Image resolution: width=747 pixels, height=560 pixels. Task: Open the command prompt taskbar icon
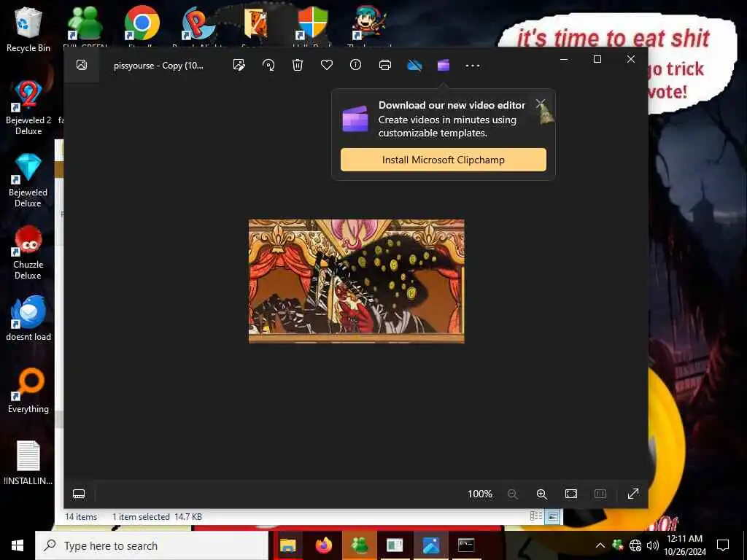466,545
